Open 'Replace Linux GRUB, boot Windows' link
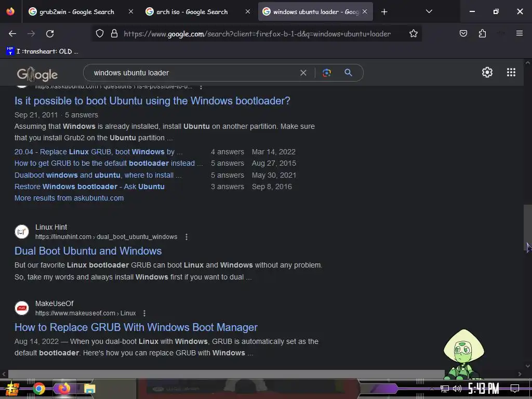 point(98,152)
